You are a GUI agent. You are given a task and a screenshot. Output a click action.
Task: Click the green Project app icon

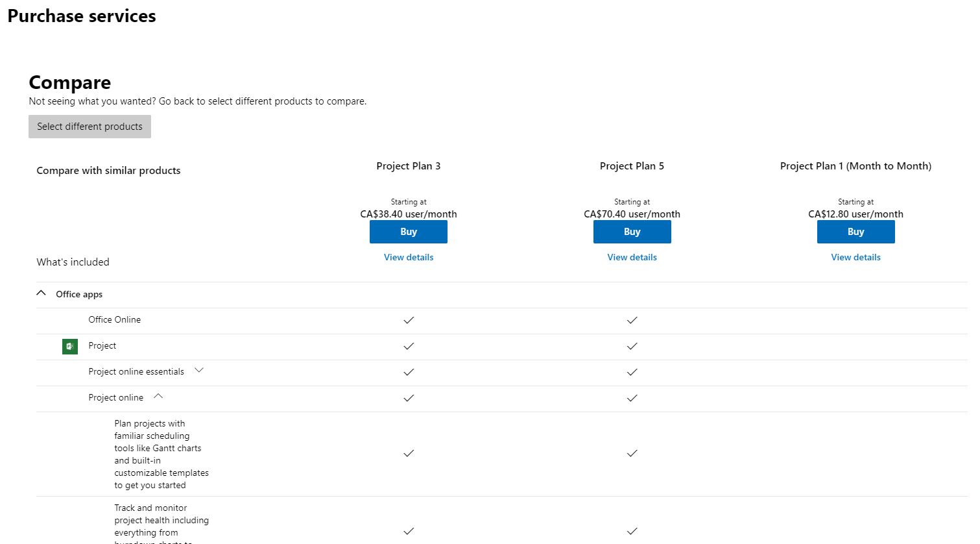[70, 347]
